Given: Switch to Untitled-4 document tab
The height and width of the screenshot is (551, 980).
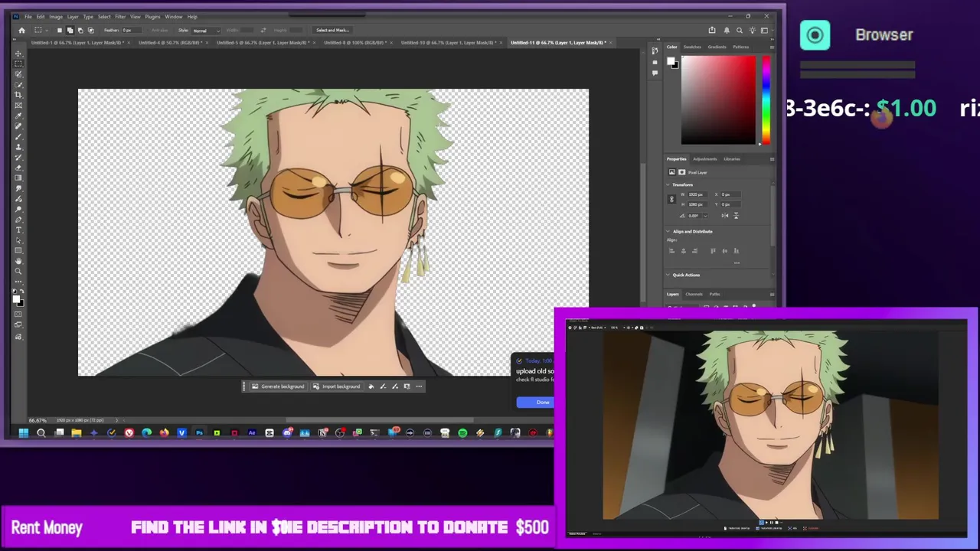Looking at the screenshot, I should tap(170, 43).
